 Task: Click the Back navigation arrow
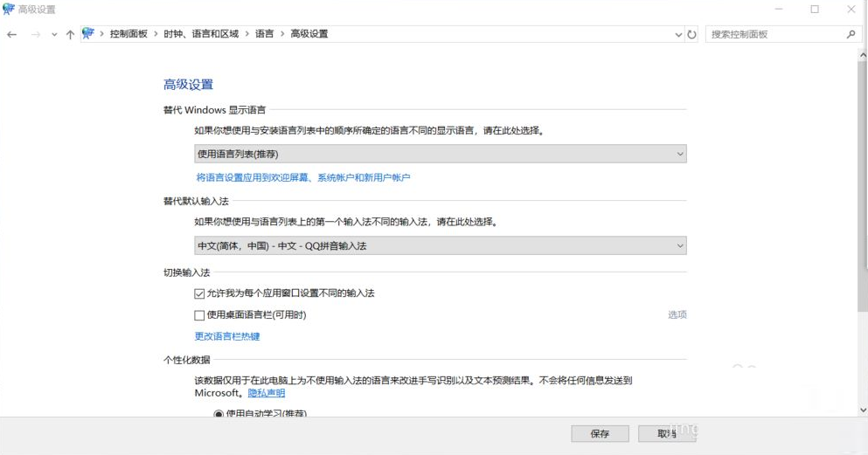coord(12,34)
